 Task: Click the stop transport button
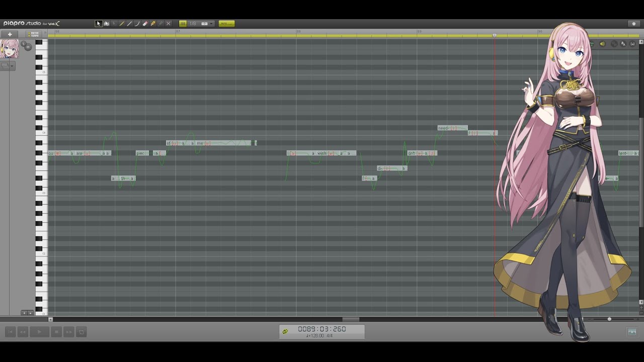tap(56, 332)
